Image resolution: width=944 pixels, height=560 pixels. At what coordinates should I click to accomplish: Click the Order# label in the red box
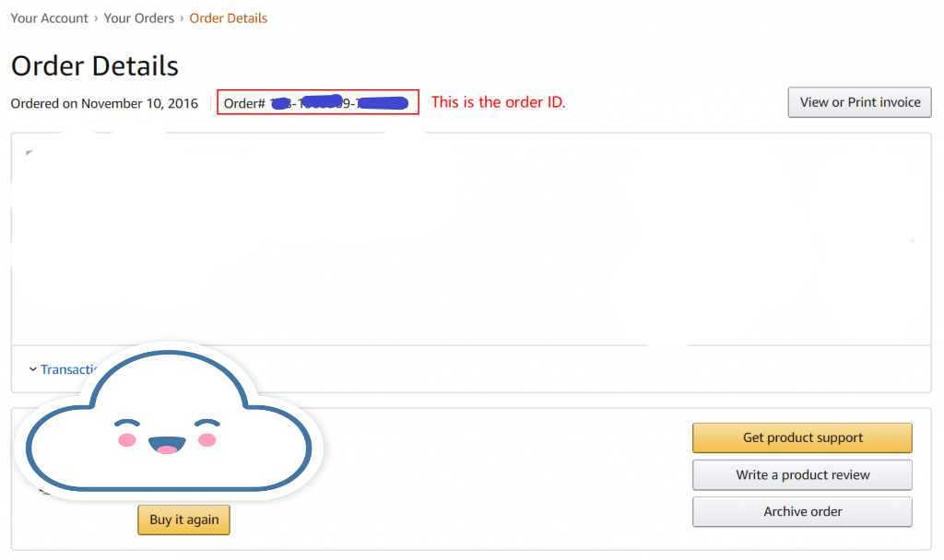tap(244, 103)
